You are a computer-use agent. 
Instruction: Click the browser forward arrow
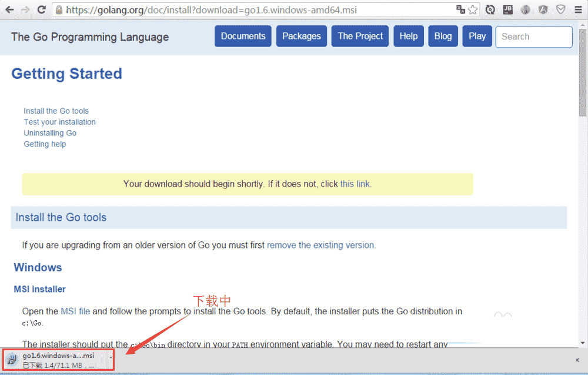pyautogui.click(x=25, y=10)
